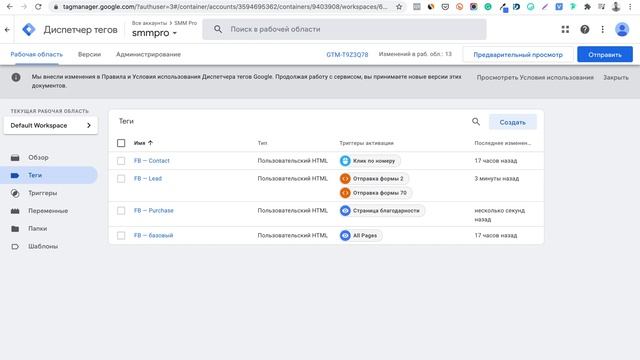Click Все аккаунты breadcrumb link
This screenshot has height=360, width=640.
click(x=149, y=23)
